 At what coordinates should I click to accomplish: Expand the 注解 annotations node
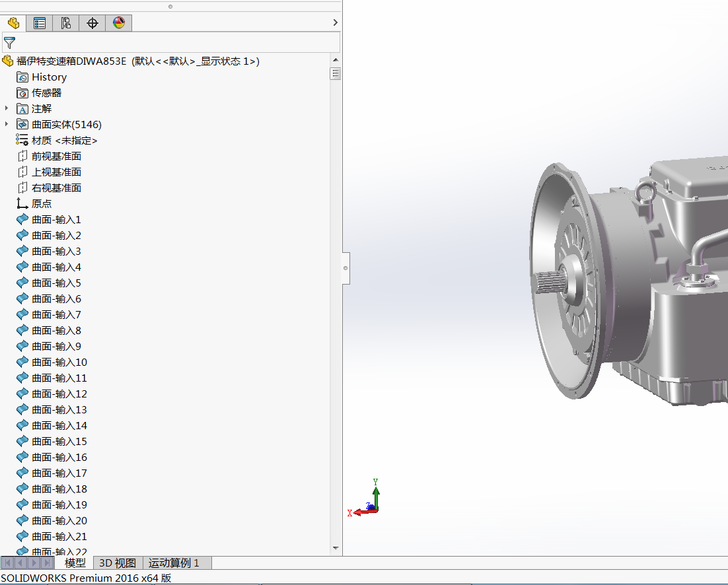tap(7, 108)
